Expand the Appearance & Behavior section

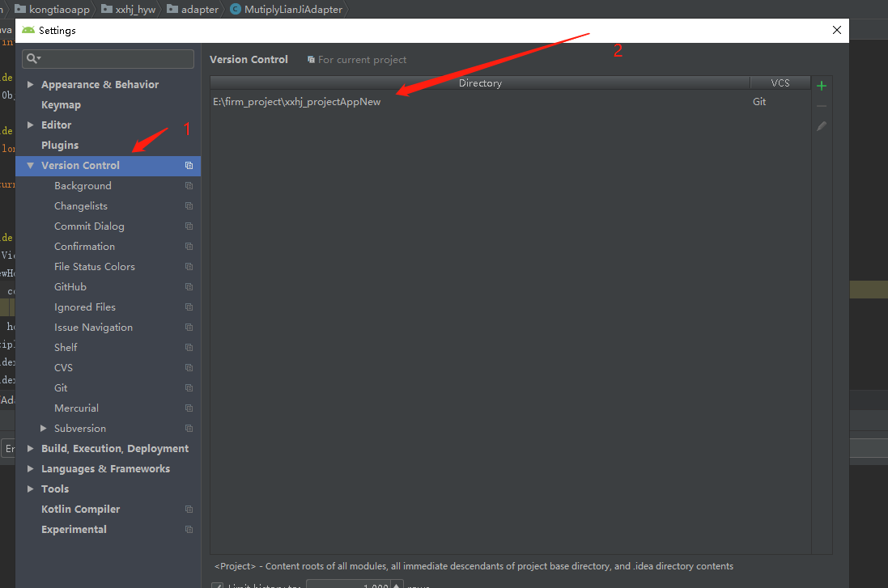pos(31,83)
